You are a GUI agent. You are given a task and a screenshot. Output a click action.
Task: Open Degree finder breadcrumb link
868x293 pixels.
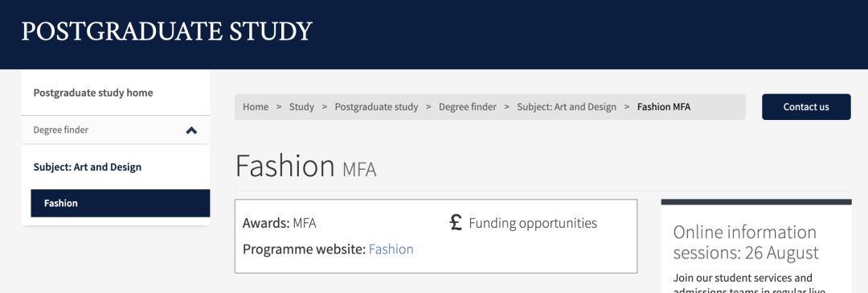467,106
